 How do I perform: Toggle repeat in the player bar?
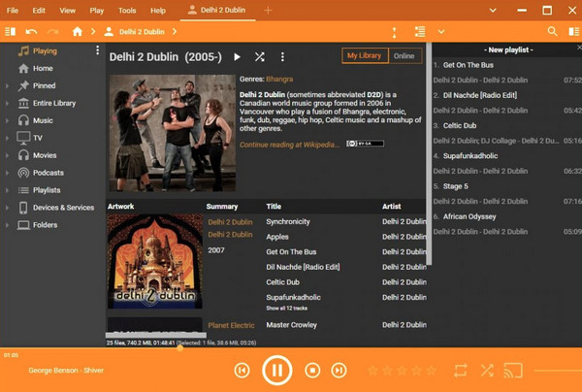[460, 370]
